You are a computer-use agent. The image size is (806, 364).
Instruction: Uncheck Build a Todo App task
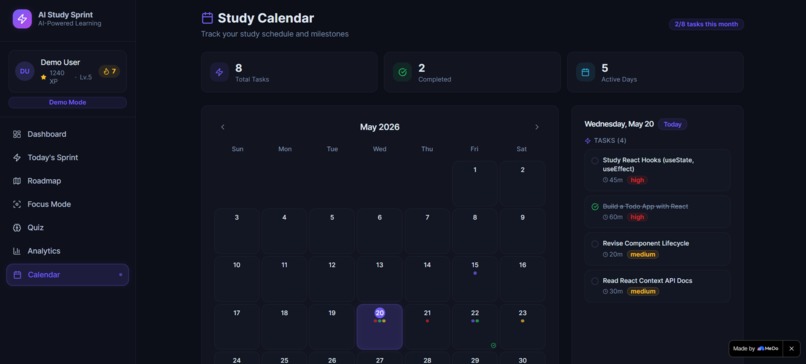[595, 206]
